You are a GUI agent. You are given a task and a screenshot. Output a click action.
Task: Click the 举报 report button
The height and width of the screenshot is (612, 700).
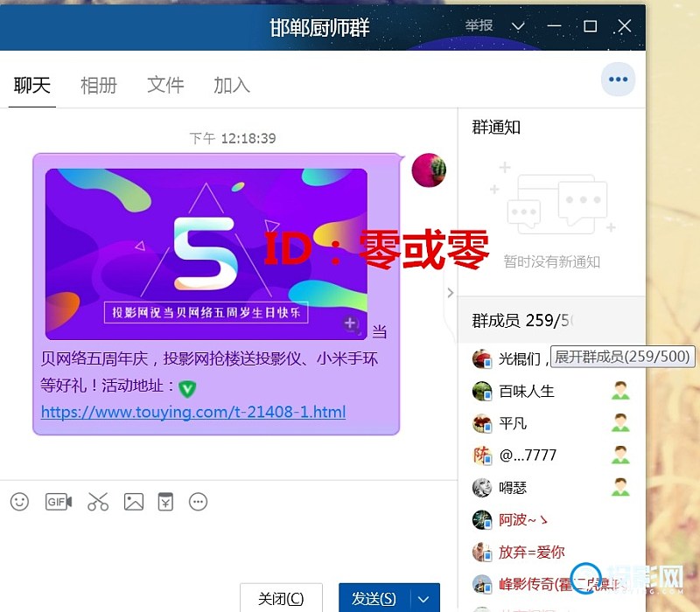pyautogui.click(x=479, y=25)
